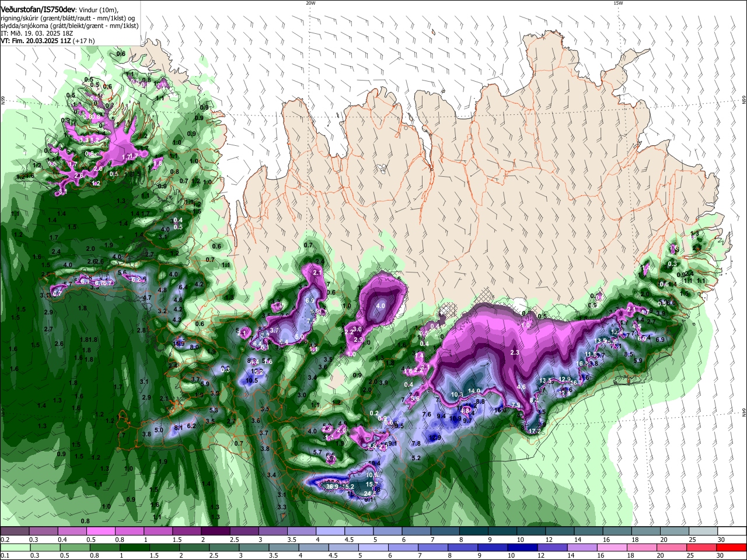Click the snow legend swatch labeled 1.5

tap(186, 531)
